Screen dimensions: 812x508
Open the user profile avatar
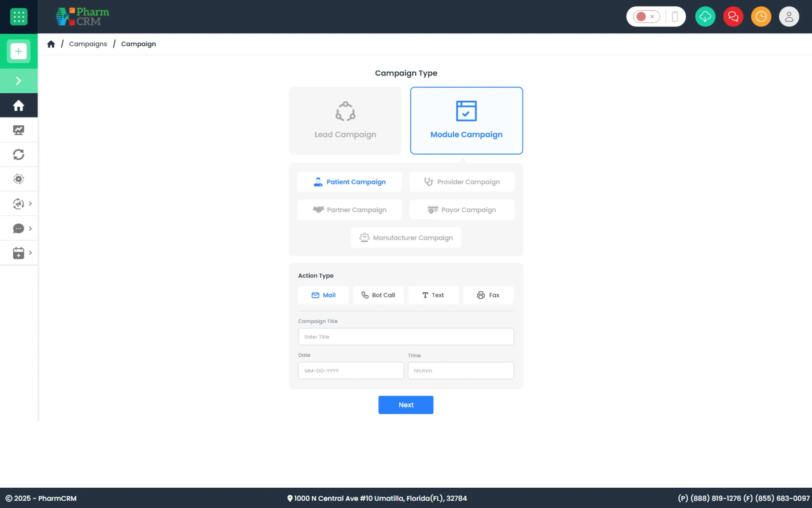click(x=789, y=17)
